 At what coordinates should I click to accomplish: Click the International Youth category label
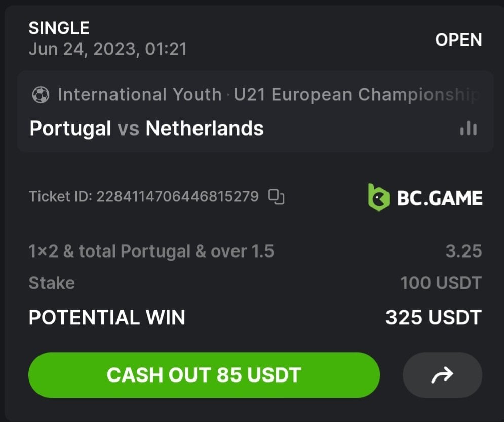coord(140,95)
